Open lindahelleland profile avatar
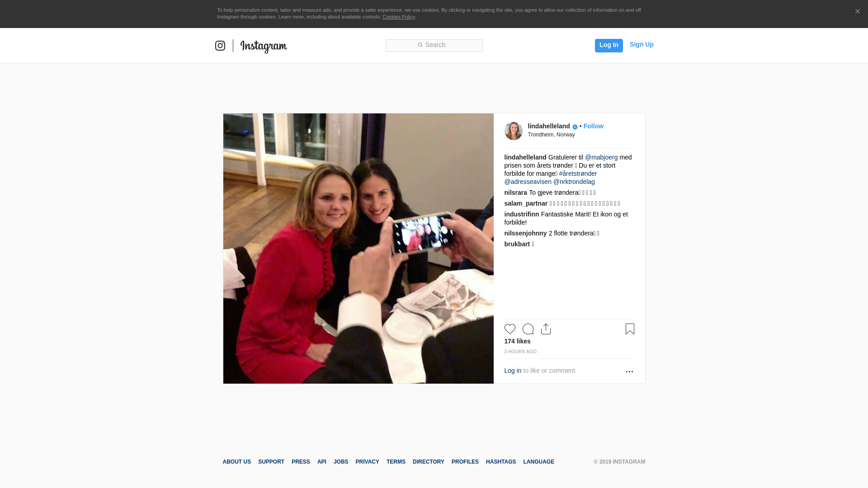This screenshot has width=868, height=488. point(513,131)
